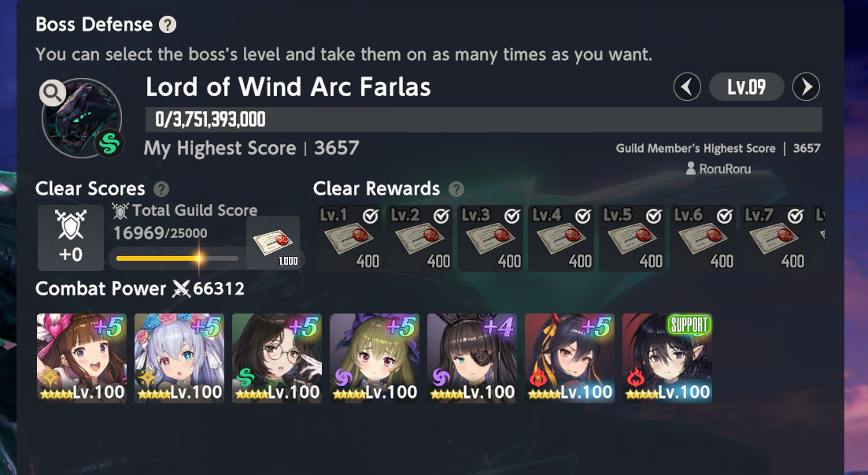Click the wind element icon on boss portrait
The image size is (868, 475).
click(x=109, y=145)
